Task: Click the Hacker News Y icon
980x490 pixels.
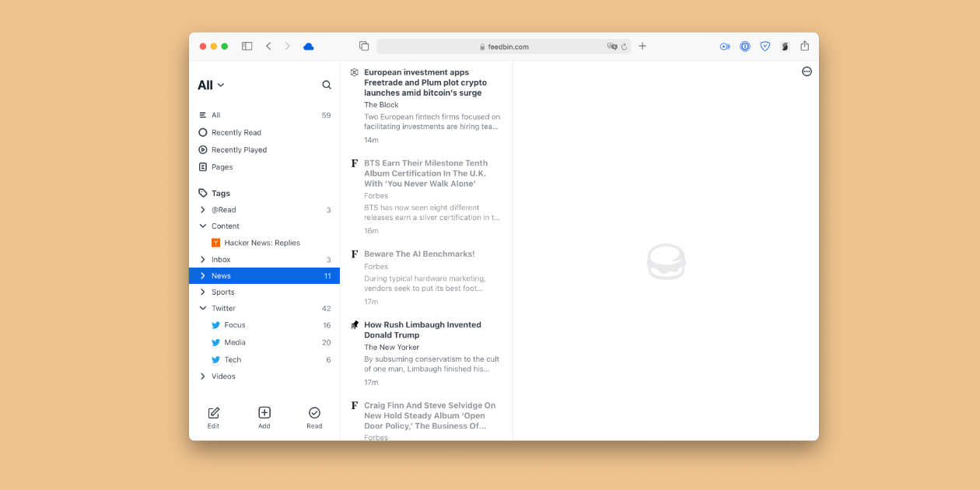Action: point(216,243)
